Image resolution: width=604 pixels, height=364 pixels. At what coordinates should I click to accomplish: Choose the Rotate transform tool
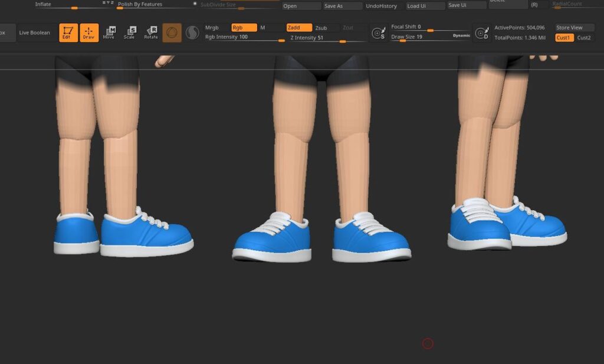click(x=151, y=32)
